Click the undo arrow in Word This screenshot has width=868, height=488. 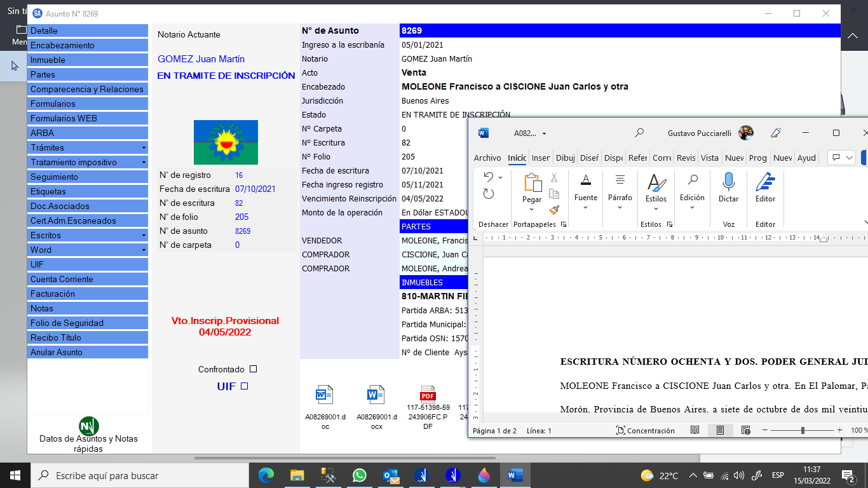488,177
